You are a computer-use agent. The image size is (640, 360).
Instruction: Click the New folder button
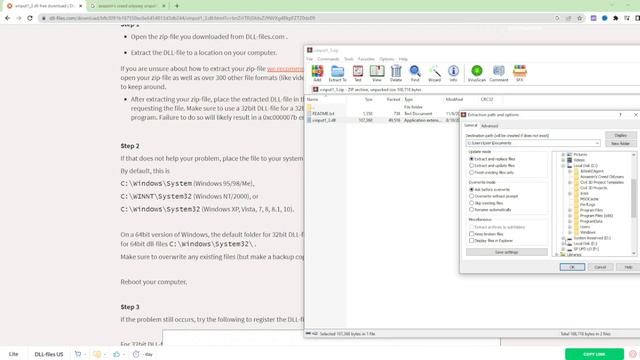pyautogui.click(x=620, y=144)
